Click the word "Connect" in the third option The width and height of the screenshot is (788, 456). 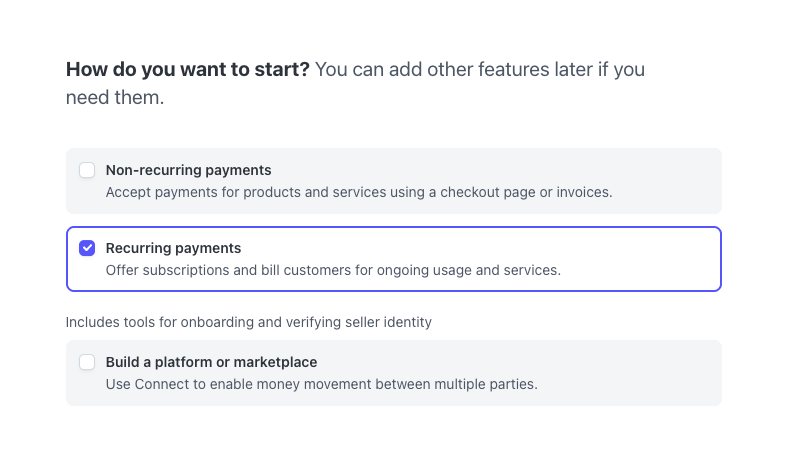click(156, 383)
